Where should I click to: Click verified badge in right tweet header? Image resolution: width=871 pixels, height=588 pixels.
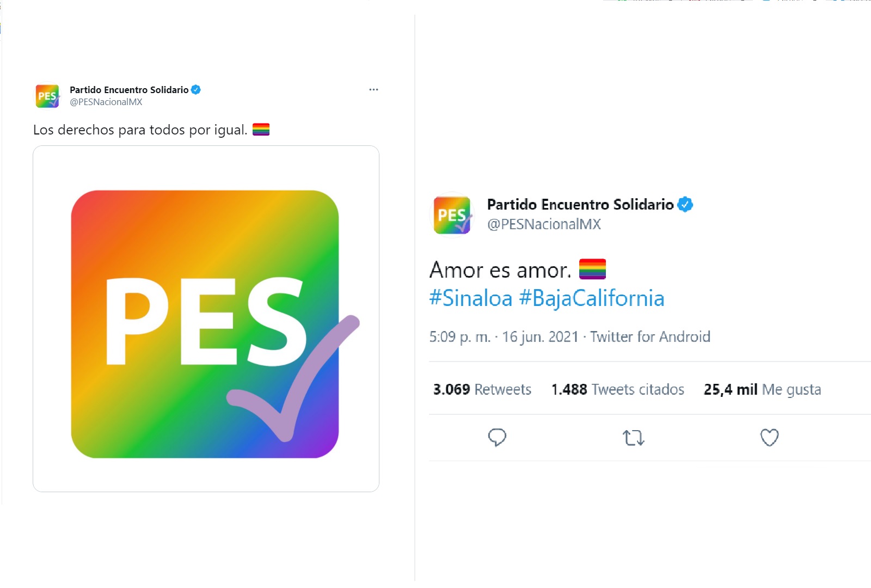685,205
